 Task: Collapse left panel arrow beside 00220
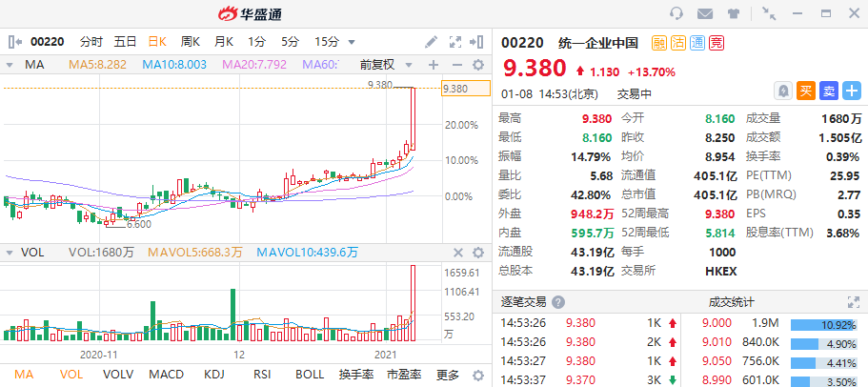15,42
